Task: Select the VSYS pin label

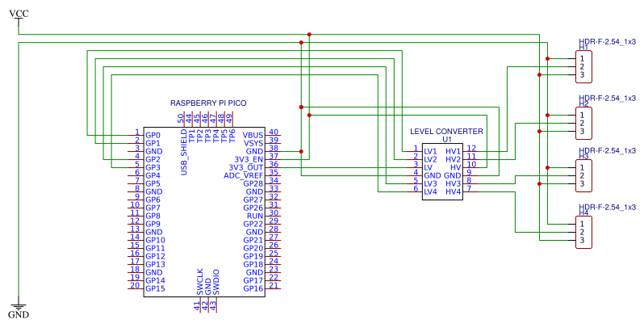Action: point(253,144)
